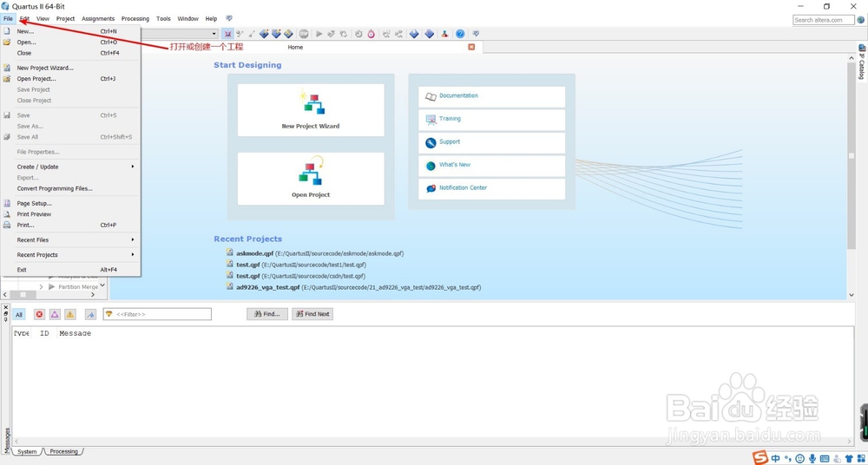Open the Assignments menu
This screenshot has height=465, width=868.
pos(98,19)
